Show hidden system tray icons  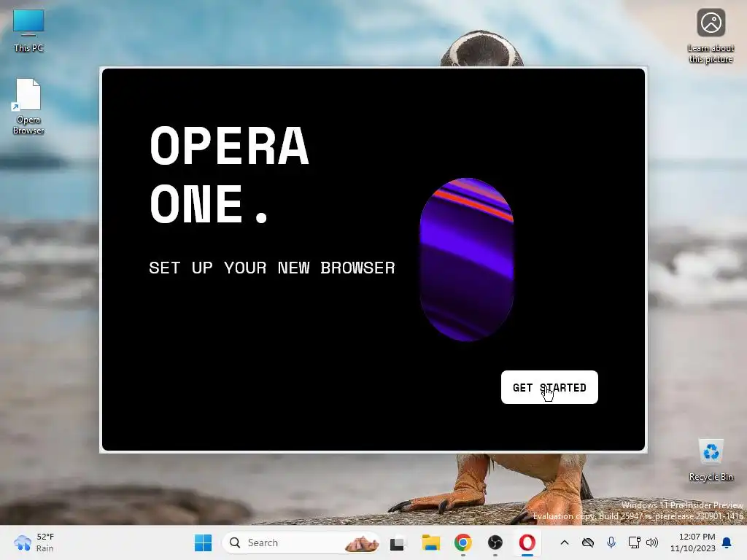565,542
